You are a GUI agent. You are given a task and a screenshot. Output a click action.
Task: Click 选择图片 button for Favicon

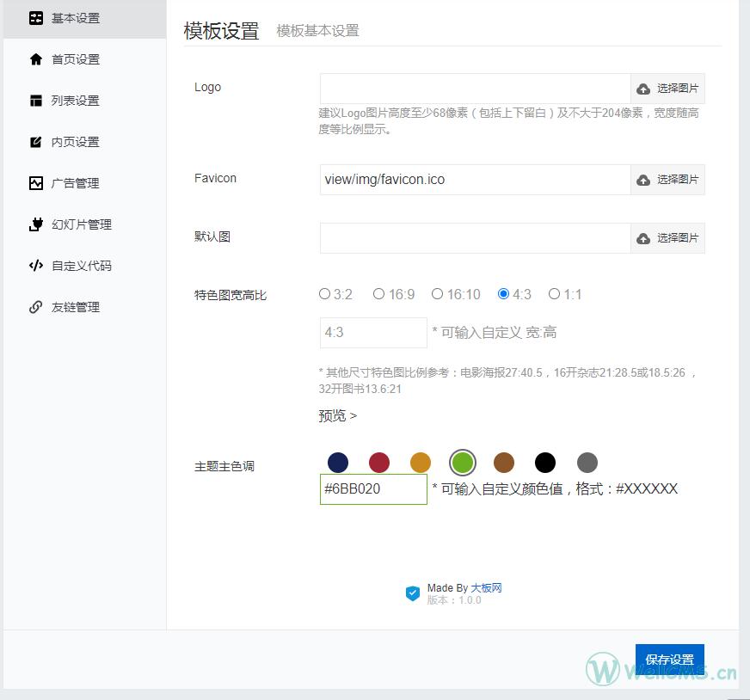667,180
